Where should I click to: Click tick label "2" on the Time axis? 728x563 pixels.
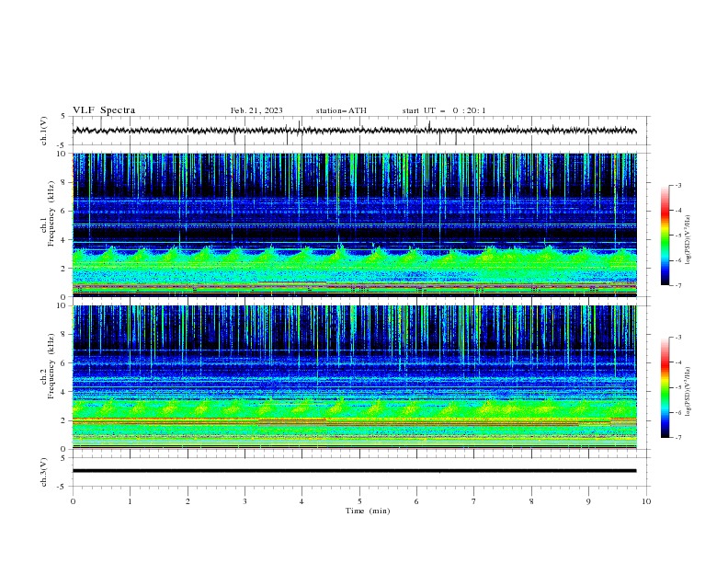[188, 501]
